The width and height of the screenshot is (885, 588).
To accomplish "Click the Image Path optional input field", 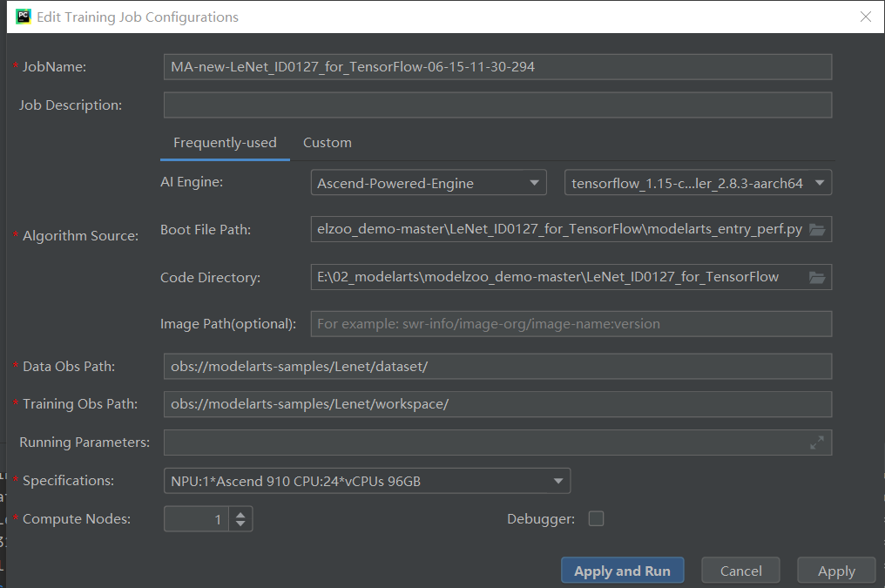I will pyautogui.click(x=571, y=324).
